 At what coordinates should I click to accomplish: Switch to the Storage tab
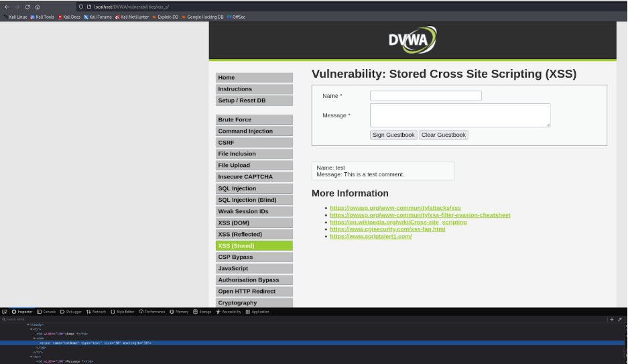pyautogui.click(x=202, y=312)
